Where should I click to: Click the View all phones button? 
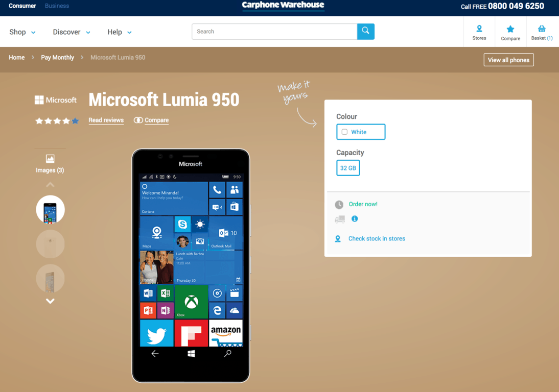[508, 60]
